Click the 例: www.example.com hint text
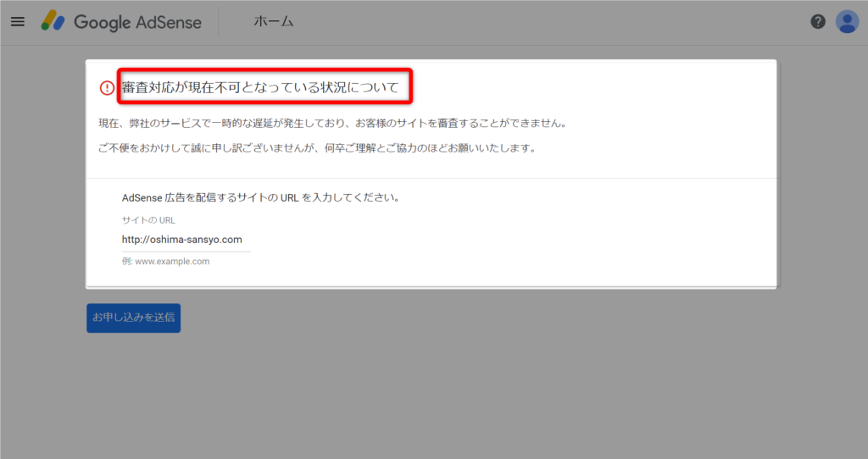The width and height of the screenshot is (868, 459). click(165, 262)
